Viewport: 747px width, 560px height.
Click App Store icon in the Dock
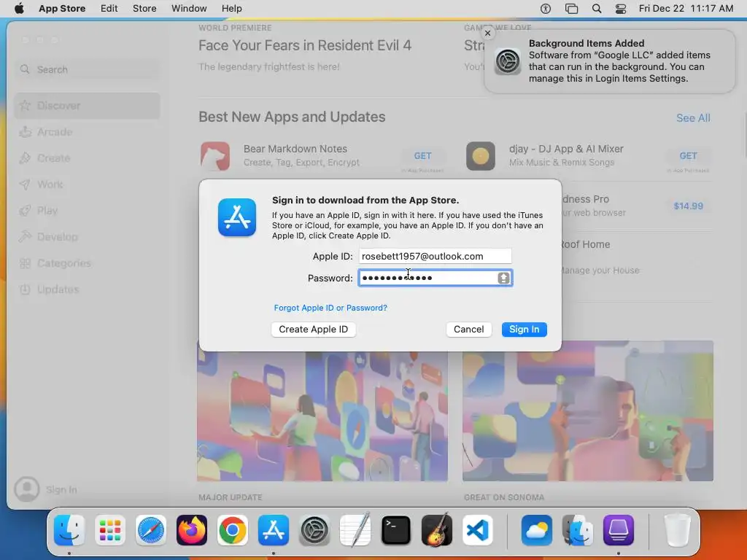274,530
